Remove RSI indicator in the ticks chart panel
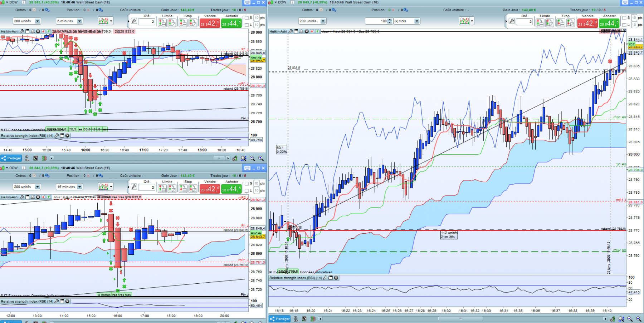This screenshot has height=323, width=644. tap(336, 278)
